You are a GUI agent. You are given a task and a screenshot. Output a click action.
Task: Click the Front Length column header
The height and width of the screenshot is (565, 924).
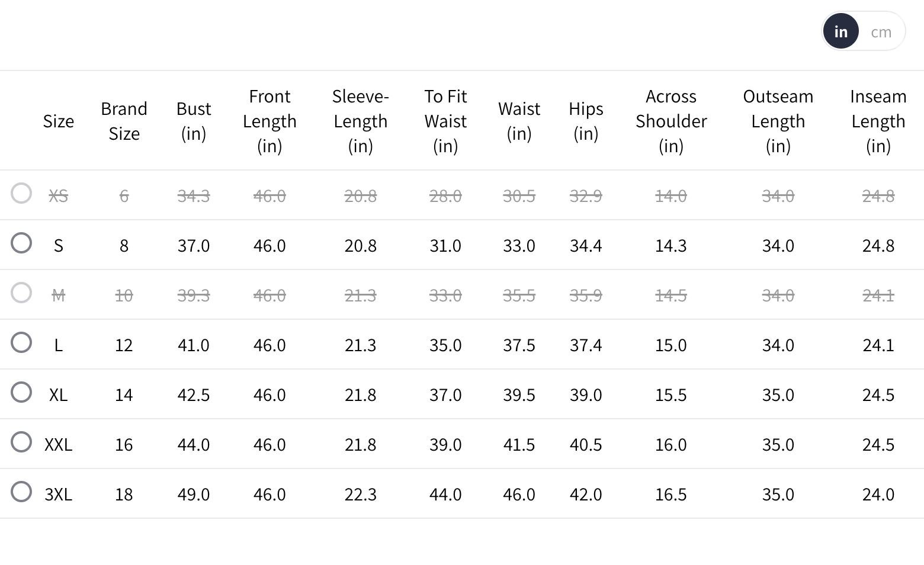click(x=269, y=121)
